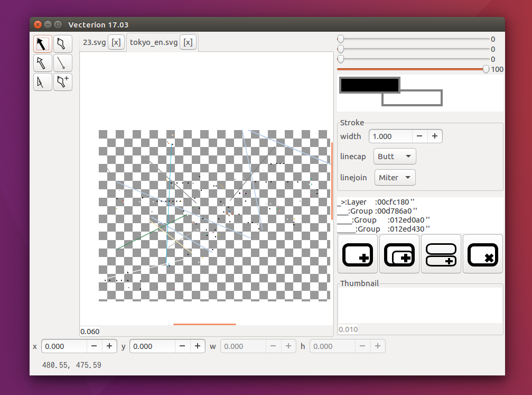Pick the diagonal line drawing tool
The width and height of the screenshot is (532, 395).
62,63
